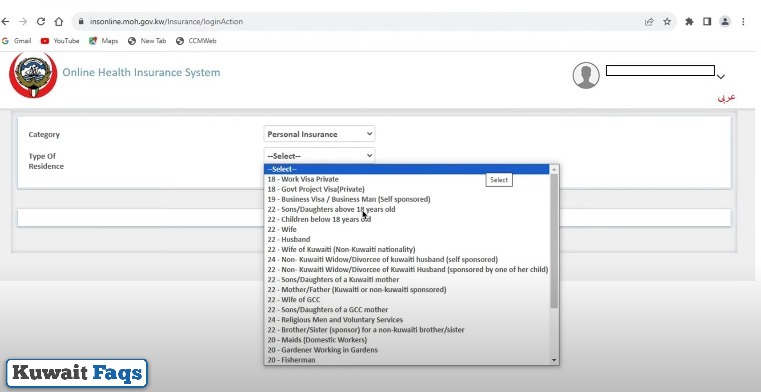Click the dropdown list scroll-up arrow
The image size is (761, 392).
(554, 169)
